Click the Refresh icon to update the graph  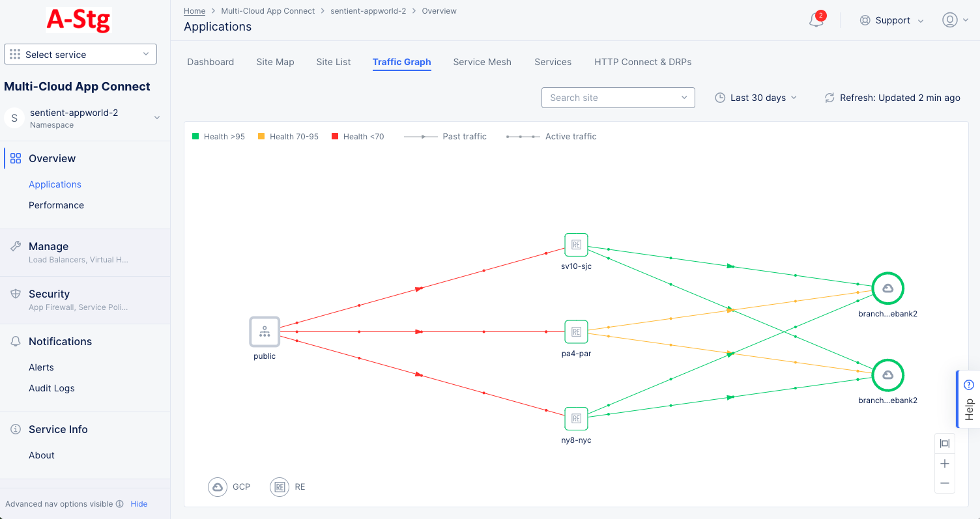(829, 98)
